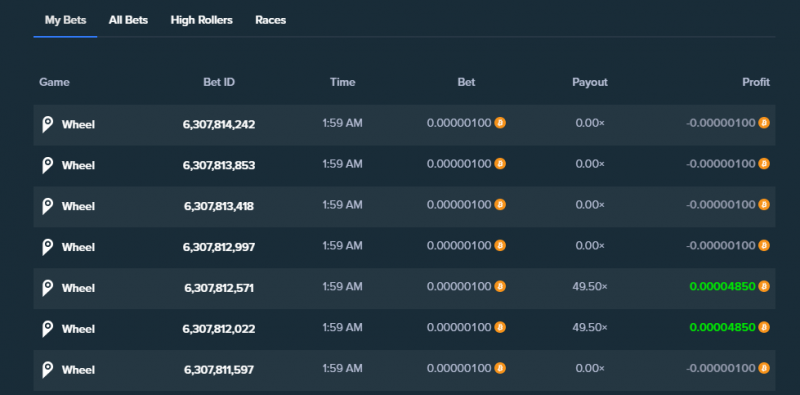Screen dimensions: 800x395
Task: Click Bitcoin icon in Bet column of row 6,307,813,418
Action: (x=500, y=205)
